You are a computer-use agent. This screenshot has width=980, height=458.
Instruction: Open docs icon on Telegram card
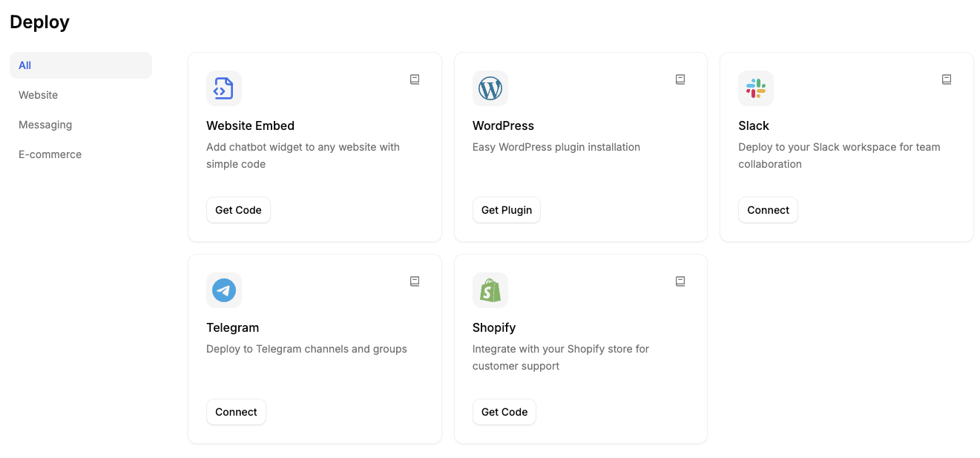coord(415,281)
